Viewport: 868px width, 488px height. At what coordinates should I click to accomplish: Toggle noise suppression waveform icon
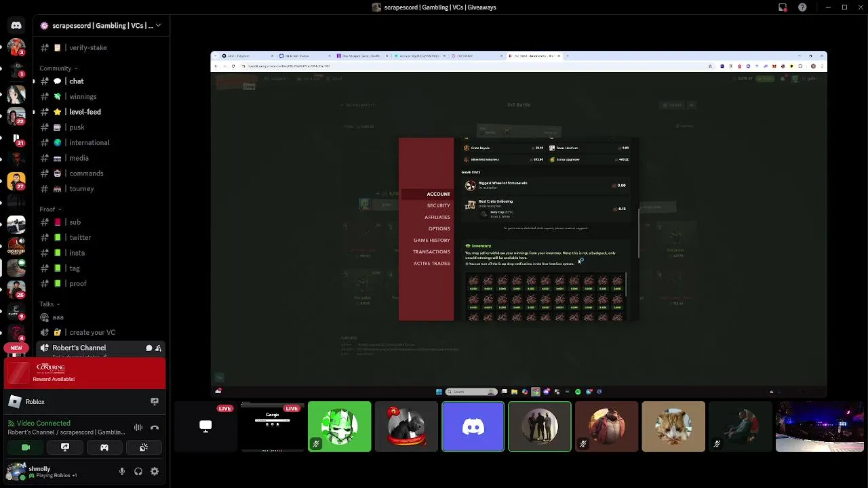point(138,428)
